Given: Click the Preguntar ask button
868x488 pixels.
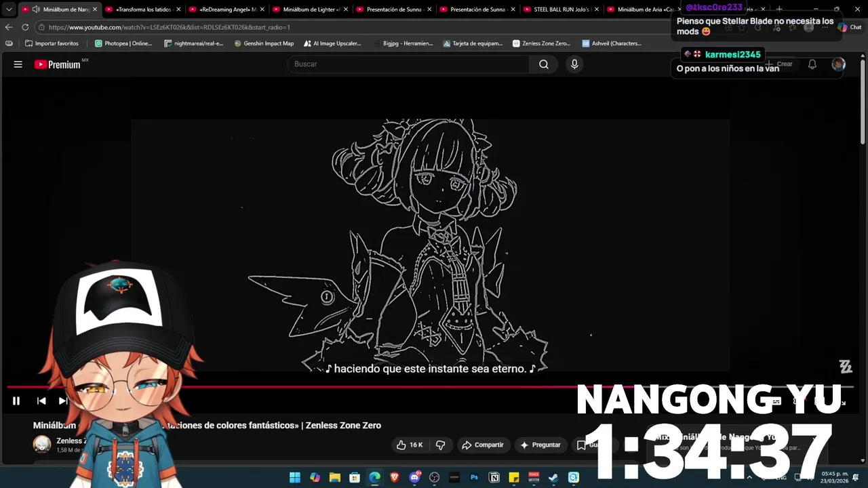Looking at the screenshot, I should (x=540, y=445).
